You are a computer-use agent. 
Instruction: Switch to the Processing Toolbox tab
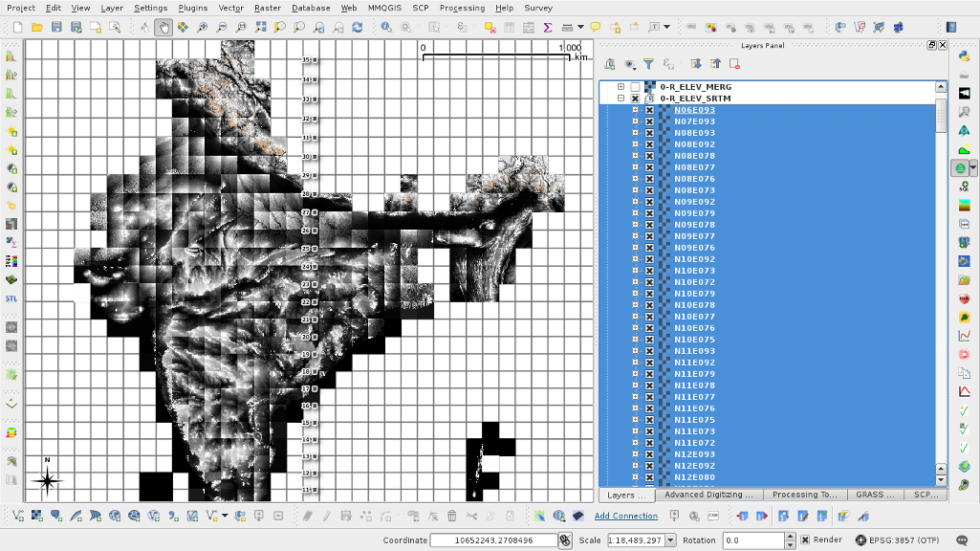click(x=805, y=495)
